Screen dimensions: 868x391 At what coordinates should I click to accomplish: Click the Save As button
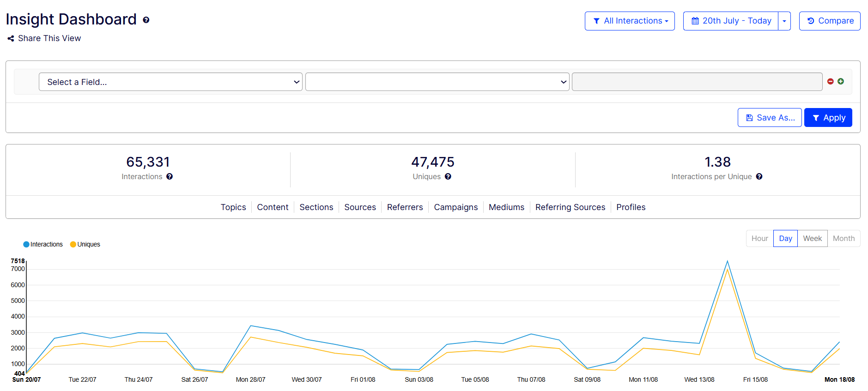point(770,118)
